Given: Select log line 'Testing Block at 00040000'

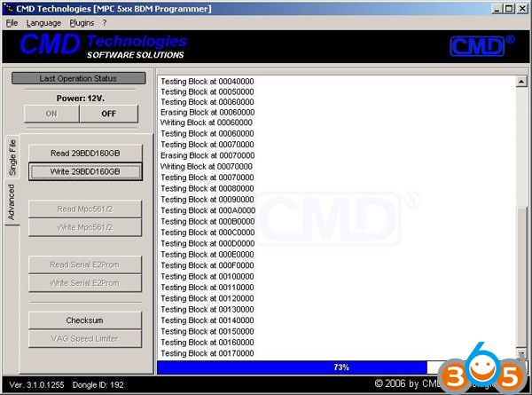Looking at the screenshot, I should (207, 81).
